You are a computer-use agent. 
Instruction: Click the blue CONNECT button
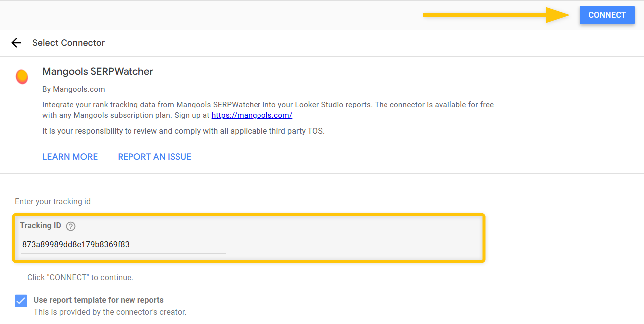click(x=607, y=15)
